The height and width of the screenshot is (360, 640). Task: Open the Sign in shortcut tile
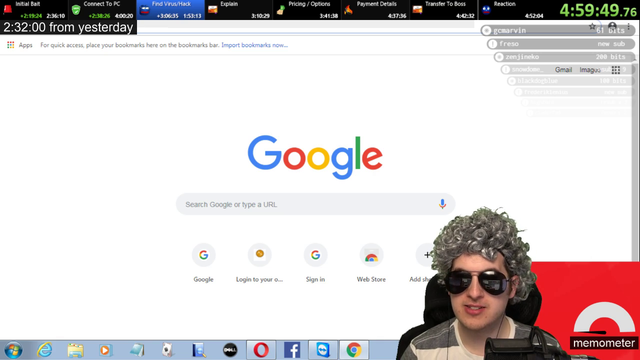[x=316, y=262]
